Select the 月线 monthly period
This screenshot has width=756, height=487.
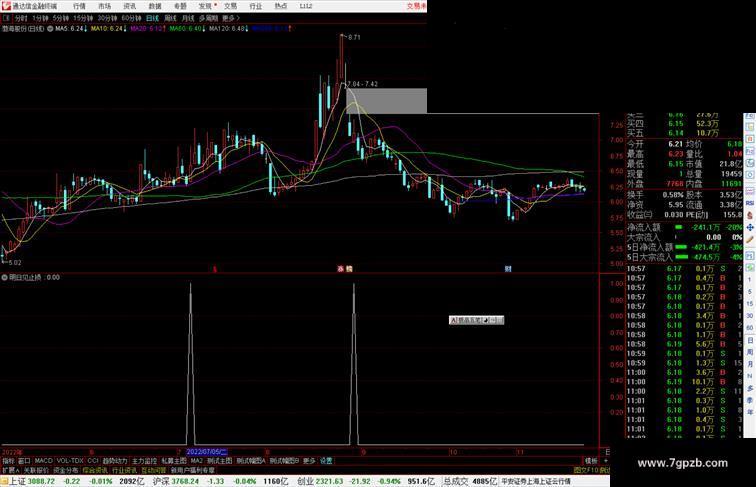pos(188,18)
